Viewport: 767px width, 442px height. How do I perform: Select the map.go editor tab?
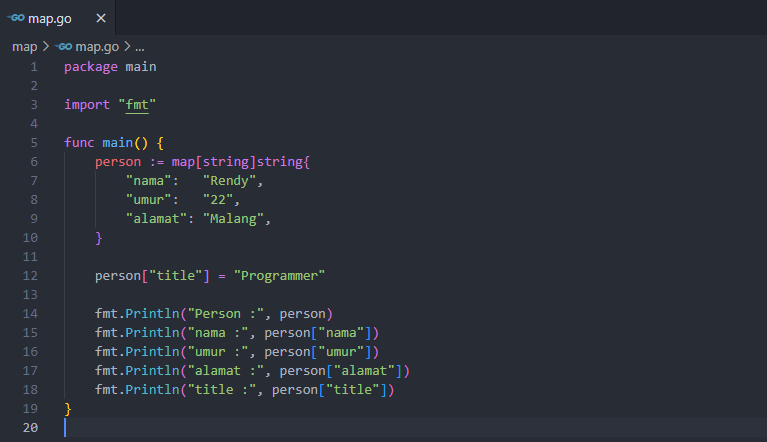pyautogui.click(x=57, y=18)
